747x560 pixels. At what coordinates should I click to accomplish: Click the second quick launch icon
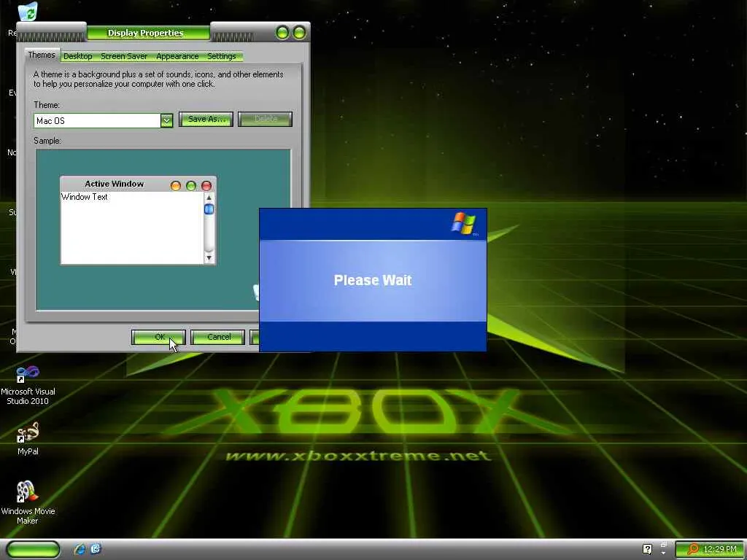(x=96, y=549)
